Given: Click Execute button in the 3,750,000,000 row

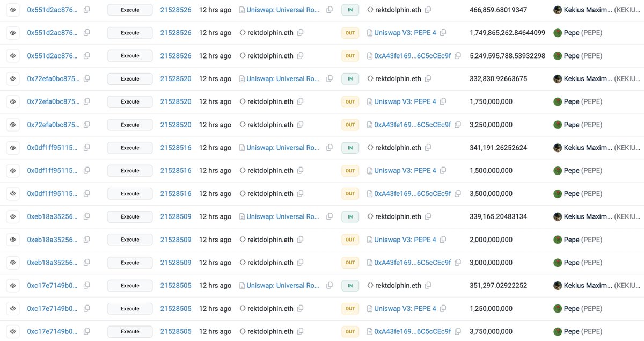Looking at the screenshot, I should click(130, 331).
